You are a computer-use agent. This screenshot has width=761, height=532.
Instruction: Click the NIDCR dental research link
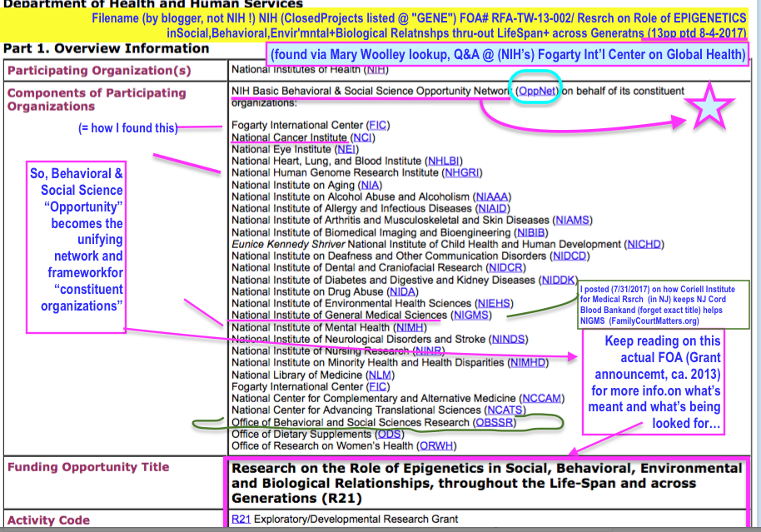[x=505, y=268]
